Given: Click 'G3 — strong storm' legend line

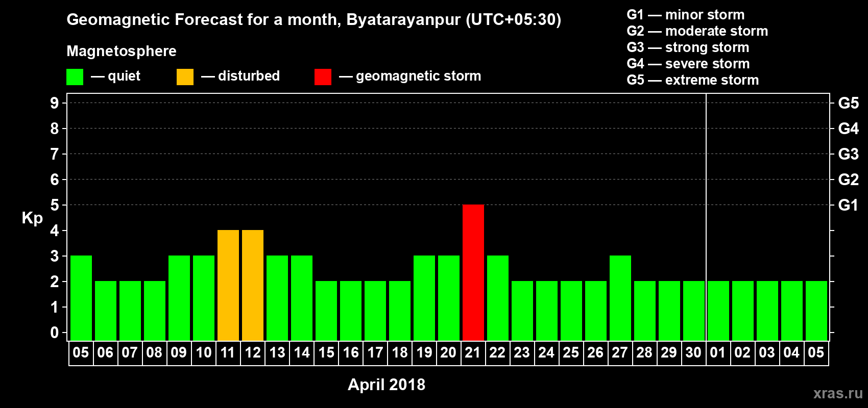Looking at the screenshot, I should point(688,47).
